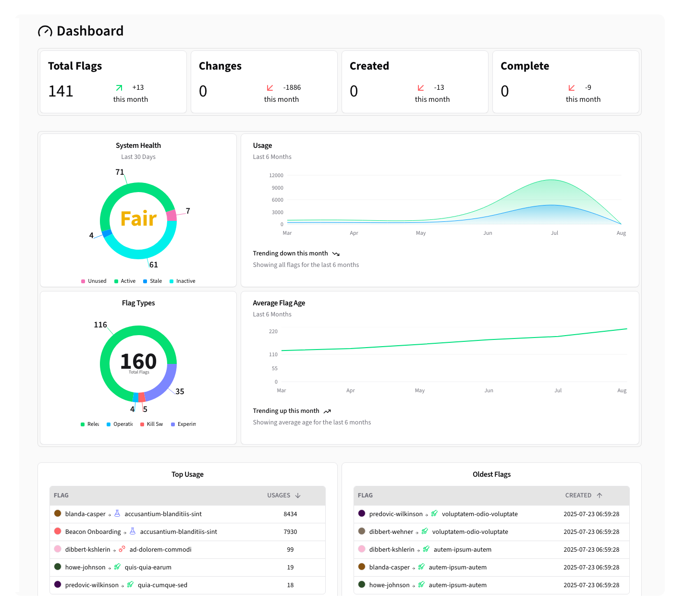This screenshot has width=685, height=616.
Task: Click the red downward trend icon in Changes card
Action: 269,88
